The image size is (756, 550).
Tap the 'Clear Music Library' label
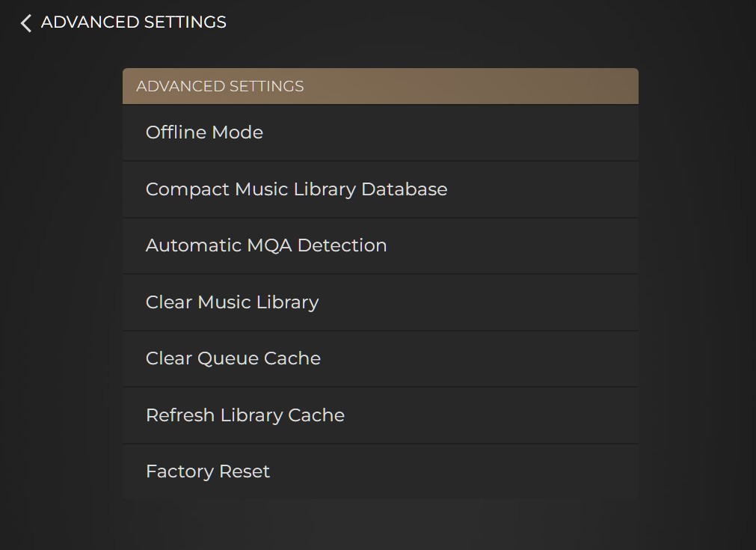pos(232,302)
